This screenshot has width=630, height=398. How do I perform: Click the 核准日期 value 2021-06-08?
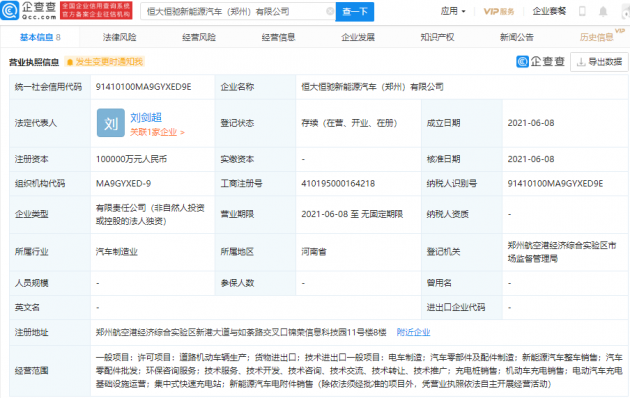531,159
